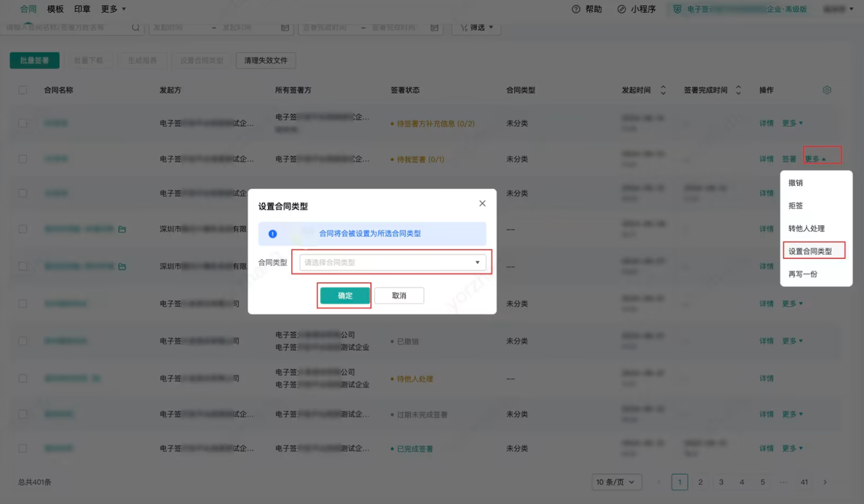Click the 签署完成时间 sort arrows icon
The height and width of the screenshot is (504, 864).
click(738, 90)
